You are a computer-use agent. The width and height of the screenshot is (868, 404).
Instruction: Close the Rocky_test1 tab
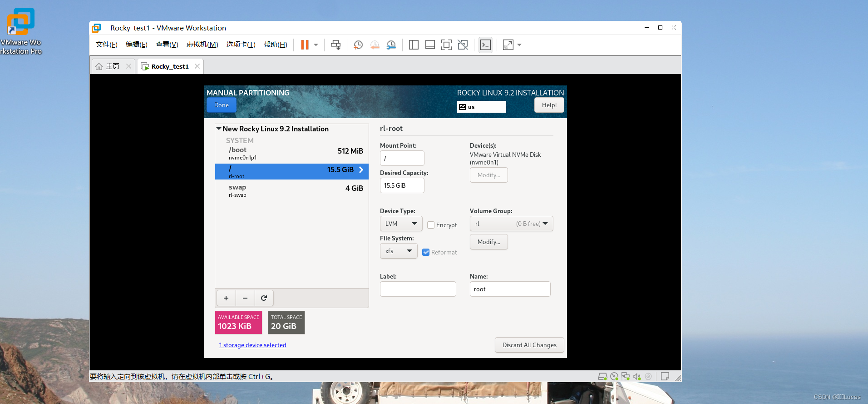197,66
